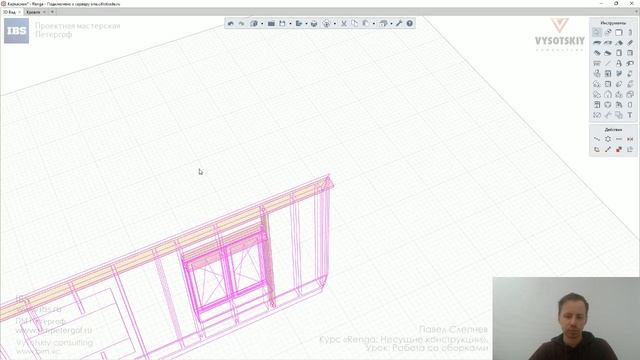The image size is (640, 360).
Task: Close the second open tab
Action: point(44,12)
